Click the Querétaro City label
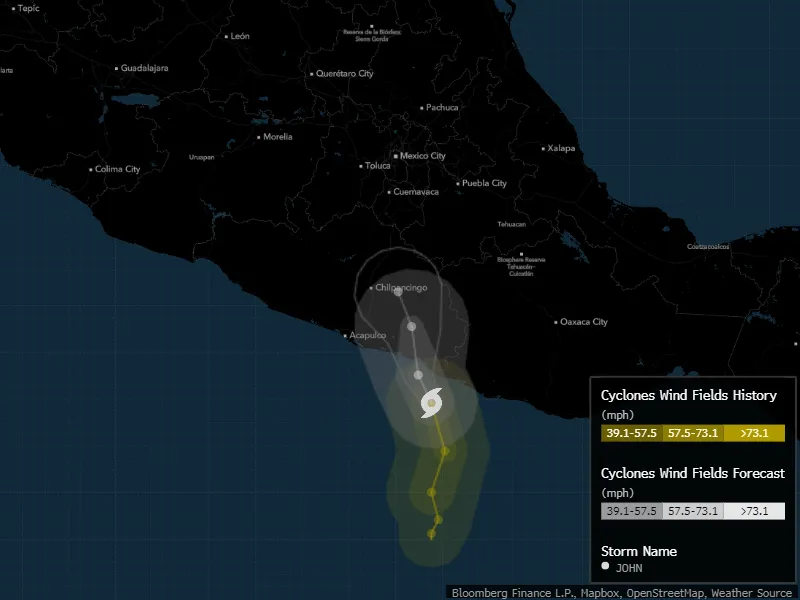Screen dimensions: 800x600 pos(344,73)
